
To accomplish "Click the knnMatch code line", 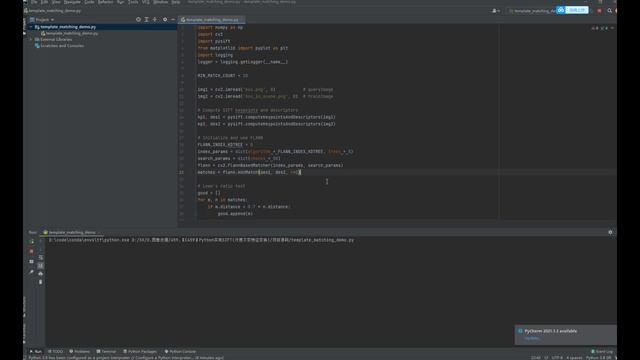I will tap(249, 172).
